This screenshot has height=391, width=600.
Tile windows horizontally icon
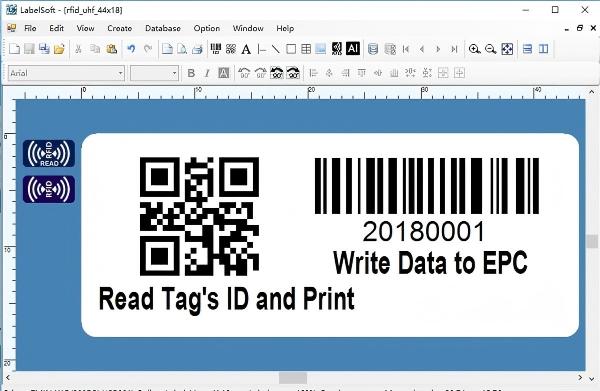point(527,49)
